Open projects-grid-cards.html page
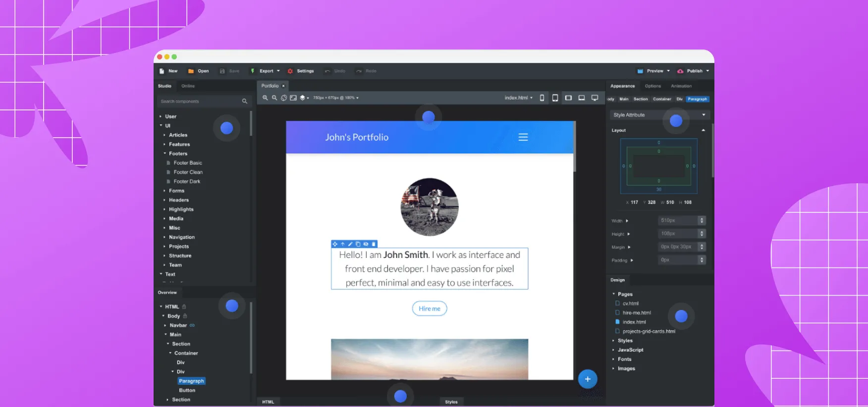This screenshot has height=407, width=868. 649,331
